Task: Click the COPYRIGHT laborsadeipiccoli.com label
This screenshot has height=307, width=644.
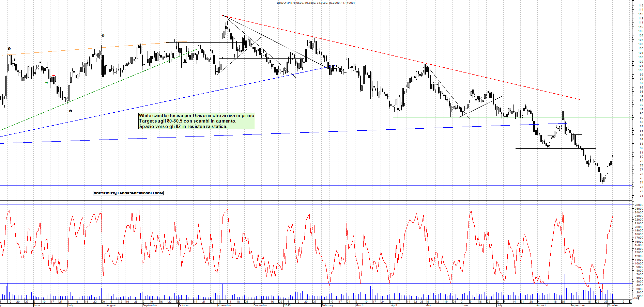Action: 128,193
